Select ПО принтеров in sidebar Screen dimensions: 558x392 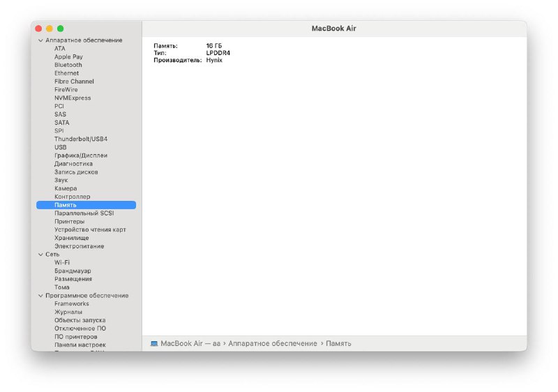point(75,336)
